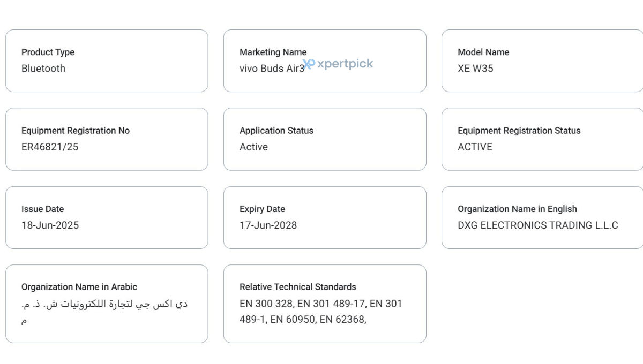Click the Equipment Registration No card
This screenshot has height=364, width=643.
pyautogui.click(x=107, y=139)
